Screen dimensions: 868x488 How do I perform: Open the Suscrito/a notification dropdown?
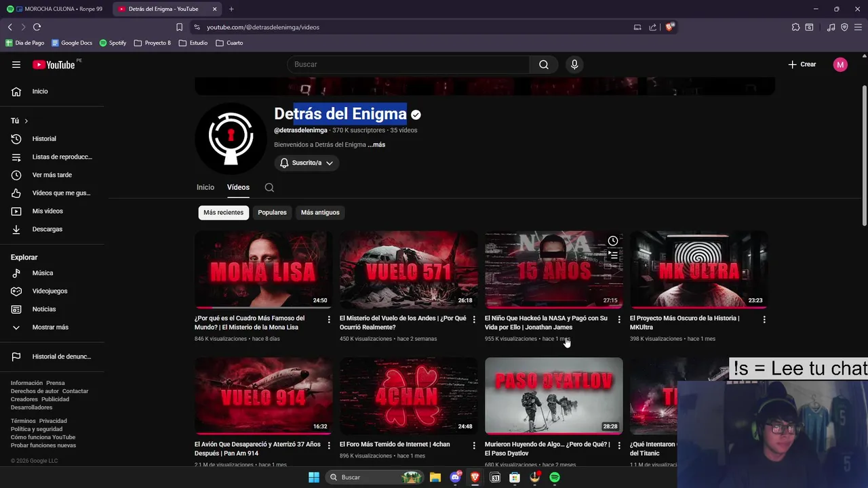pyautogui.click(x=307, y=163)
